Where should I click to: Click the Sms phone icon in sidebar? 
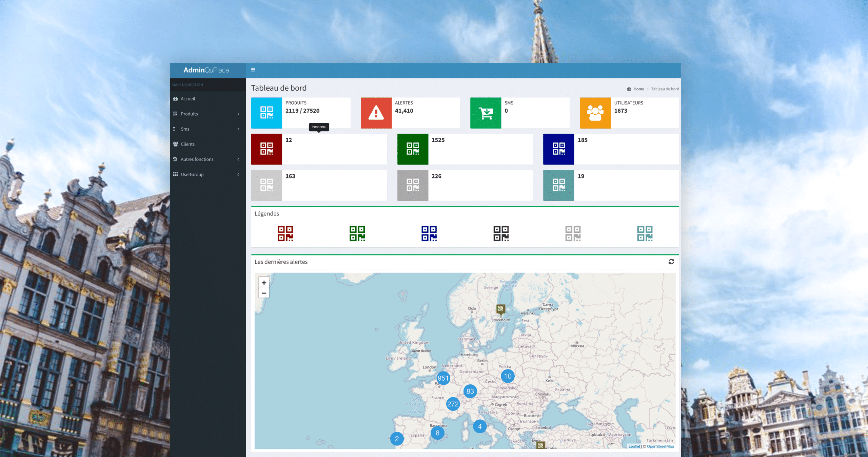174,129
